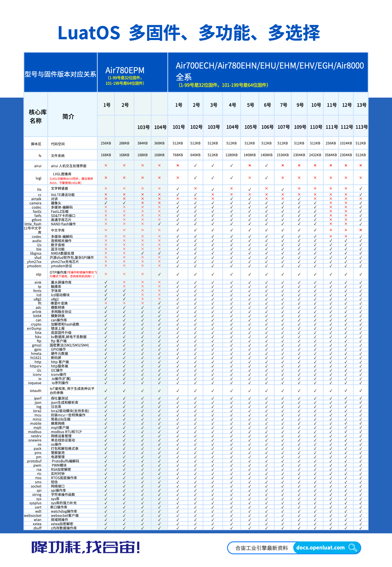
Task: Click the 3584KB file system value
Action: click(x=331, y=155)
